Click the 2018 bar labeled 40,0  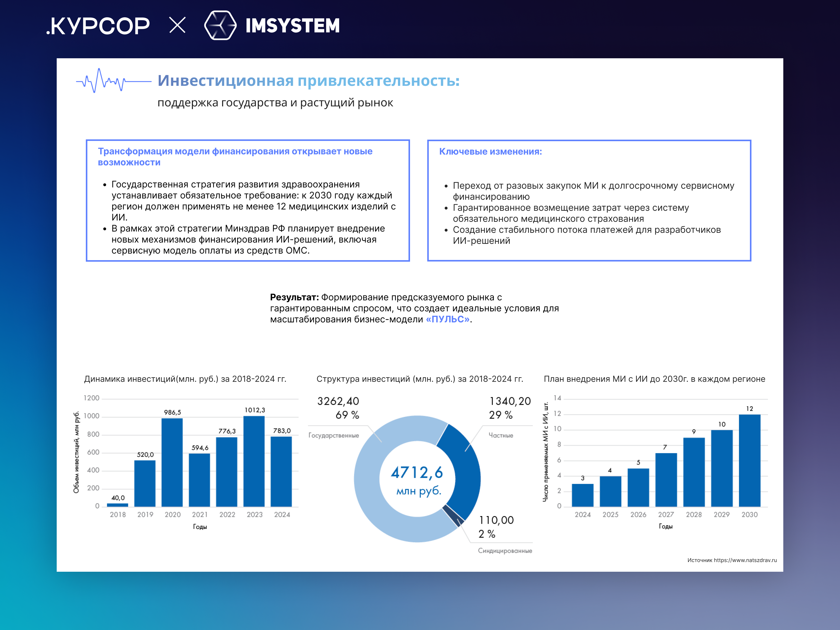point(117,505)
